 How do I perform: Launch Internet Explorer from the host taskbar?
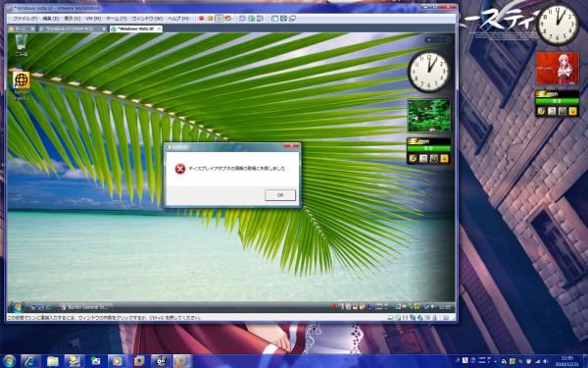[30, 361]
